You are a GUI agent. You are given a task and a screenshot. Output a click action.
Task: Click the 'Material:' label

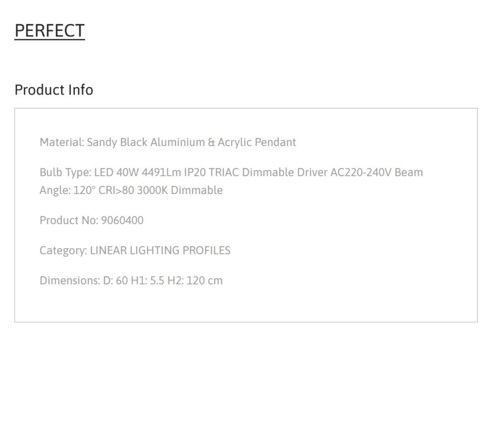coord(62,142)
